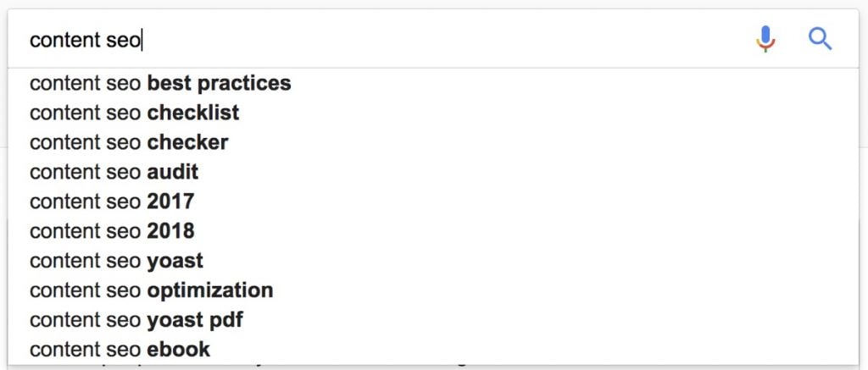
Task: Pick the "content seo yoast" suggestion
Action: [116, 261]
